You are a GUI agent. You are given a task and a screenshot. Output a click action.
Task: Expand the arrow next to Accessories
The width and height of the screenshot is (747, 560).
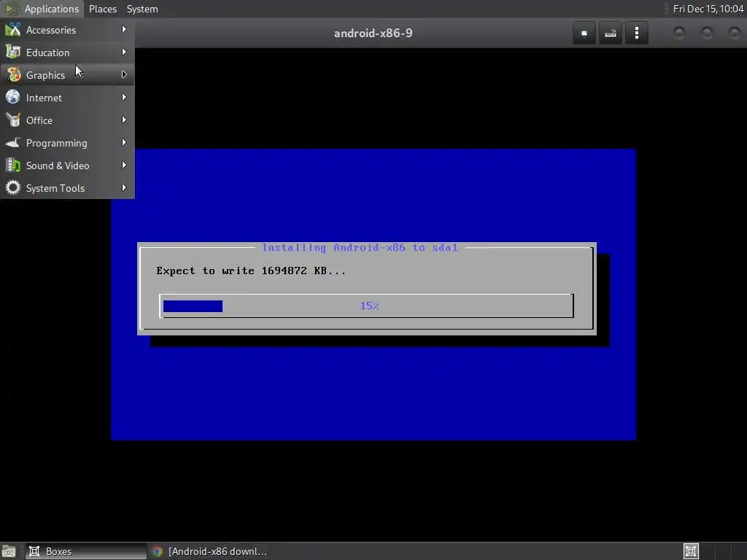(x=124, y=29)
